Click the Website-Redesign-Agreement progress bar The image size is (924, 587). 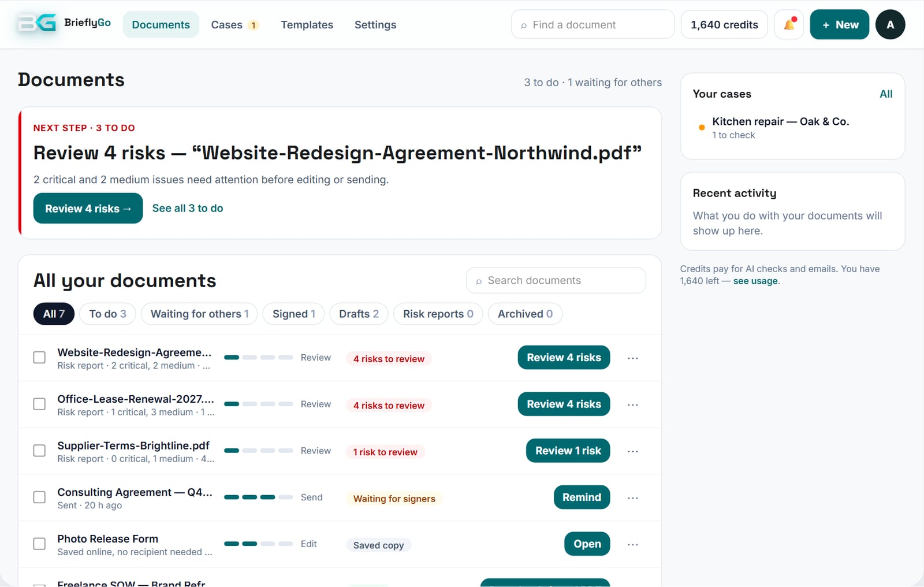(x=259, y=358)
